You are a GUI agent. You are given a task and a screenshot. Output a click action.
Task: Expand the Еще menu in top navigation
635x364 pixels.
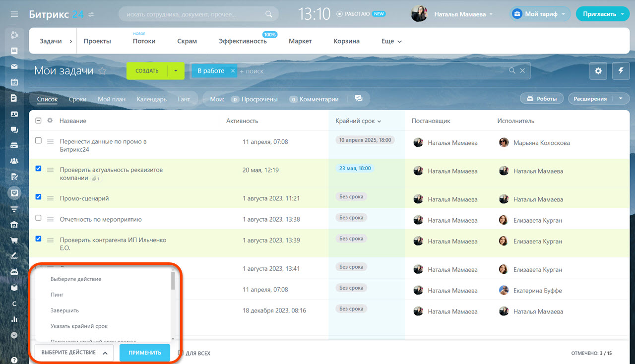391,41
